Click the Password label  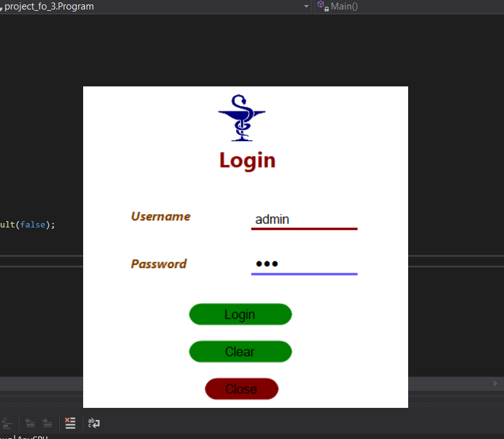[x=159, y=264]
